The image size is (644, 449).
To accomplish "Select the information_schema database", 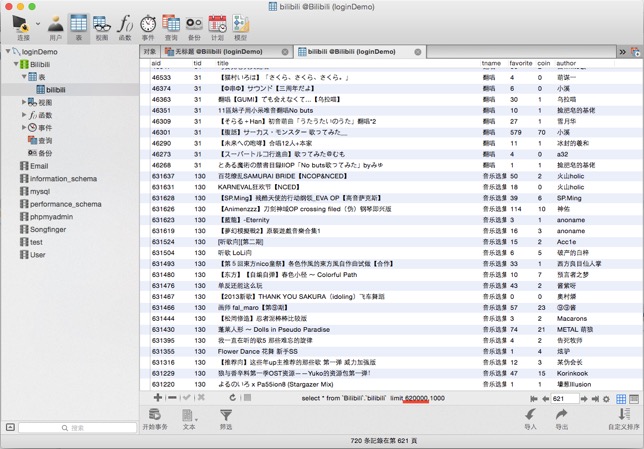I will [x=58, y=178].
